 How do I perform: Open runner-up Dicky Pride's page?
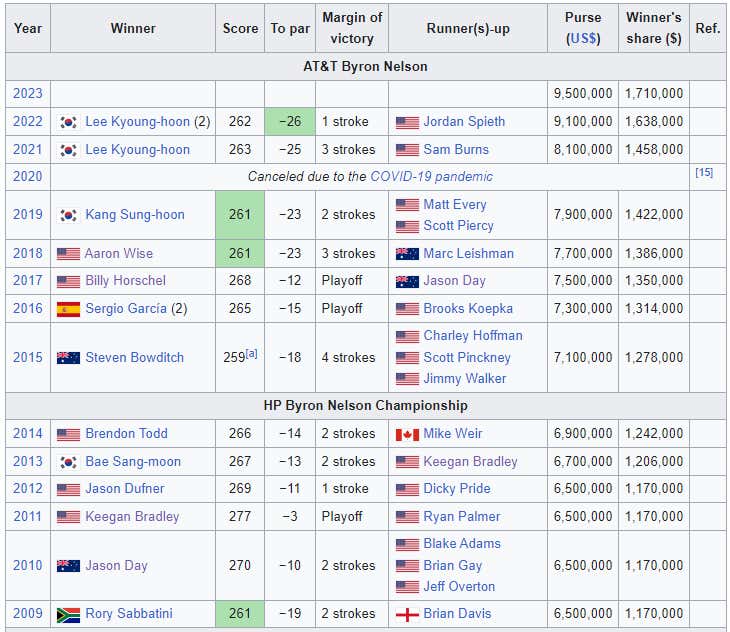coord(457,489)
